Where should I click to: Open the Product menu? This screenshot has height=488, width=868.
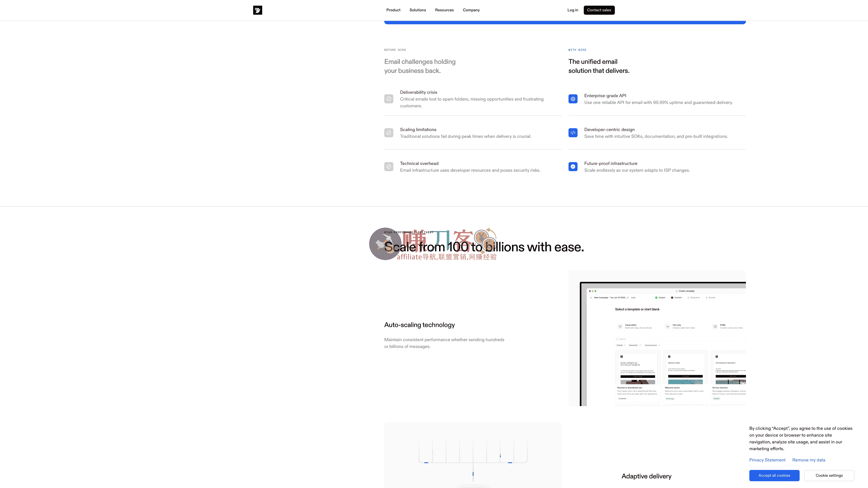393,10
